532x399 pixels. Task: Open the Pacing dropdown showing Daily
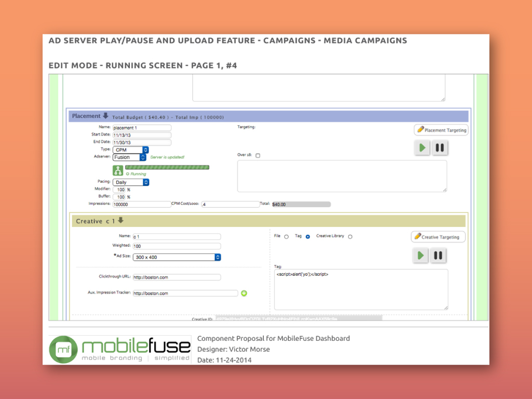130,182
